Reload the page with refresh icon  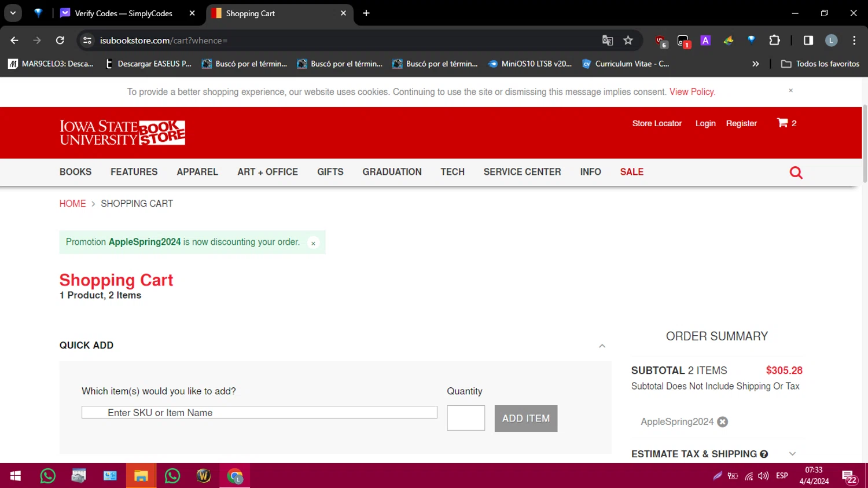pos(60,41)
